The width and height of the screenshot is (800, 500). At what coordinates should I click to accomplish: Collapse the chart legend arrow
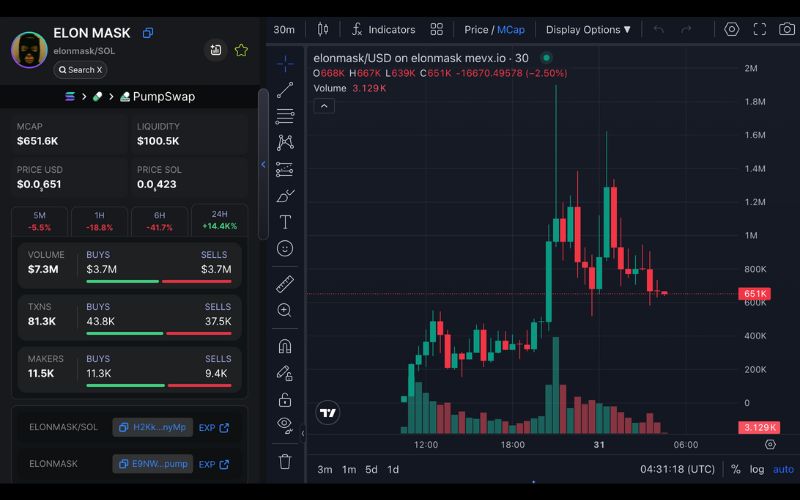(x=324, y=106)
